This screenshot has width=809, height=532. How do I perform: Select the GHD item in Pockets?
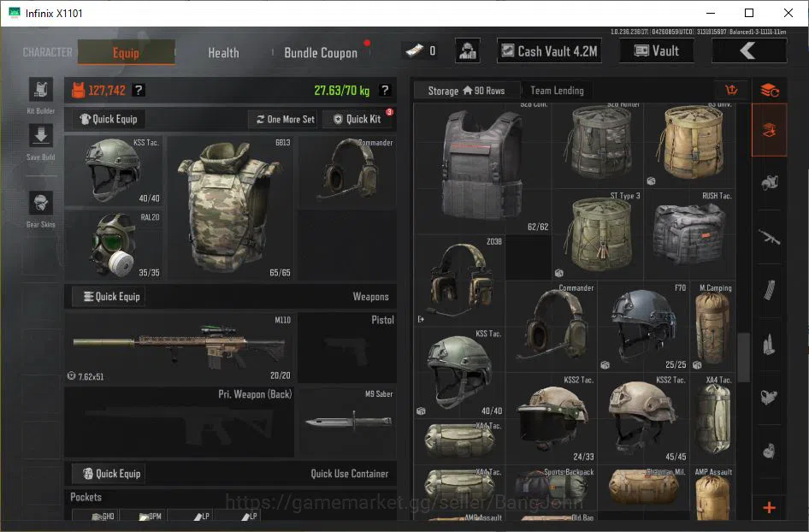tap(95, 516)
